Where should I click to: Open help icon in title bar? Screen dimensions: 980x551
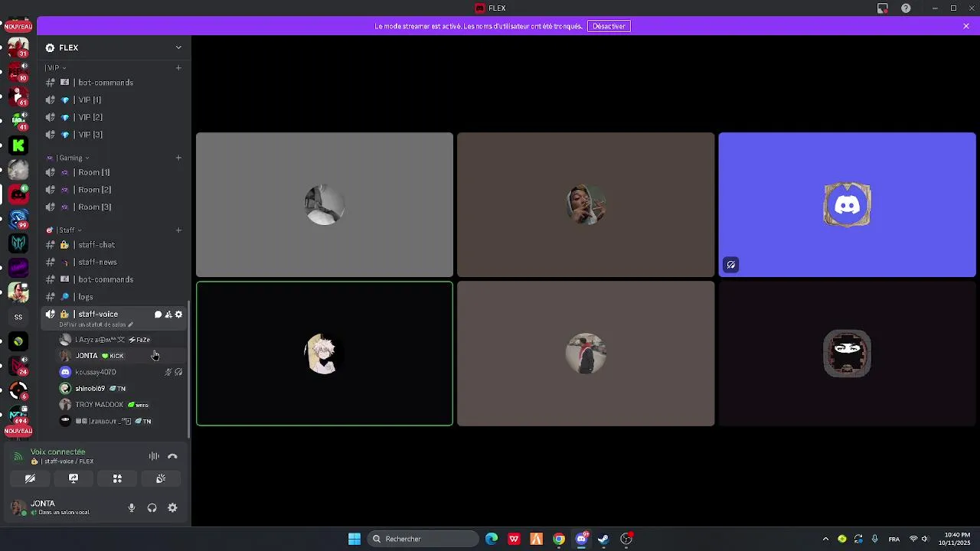tap(906, 8)
